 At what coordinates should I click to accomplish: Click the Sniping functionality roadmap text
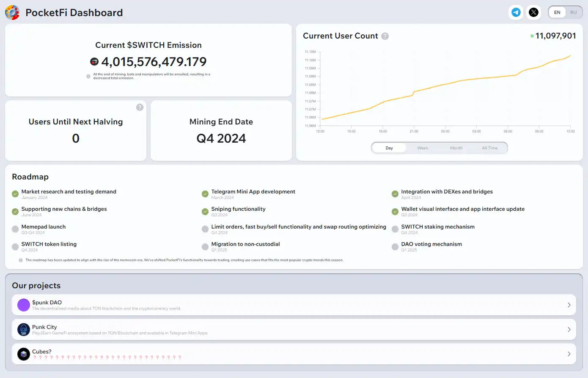tap(239, 209)
